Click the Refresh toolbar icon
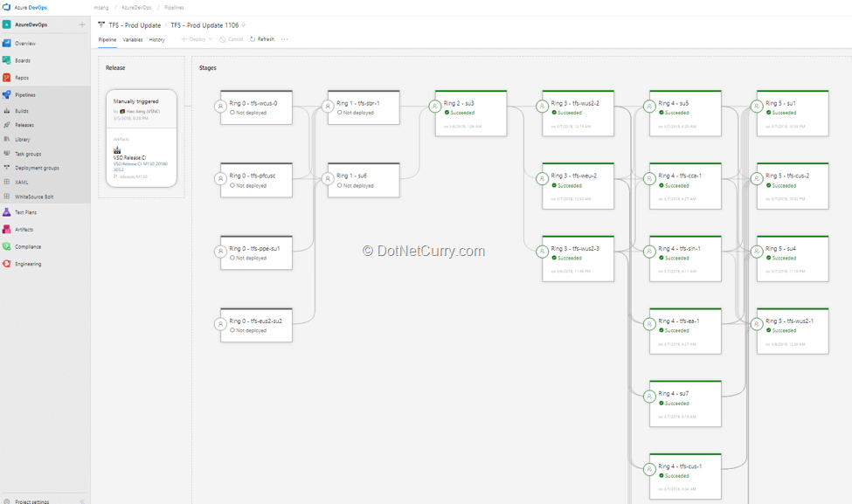Screen dimensions: 852x504 (x=253, y=39)
